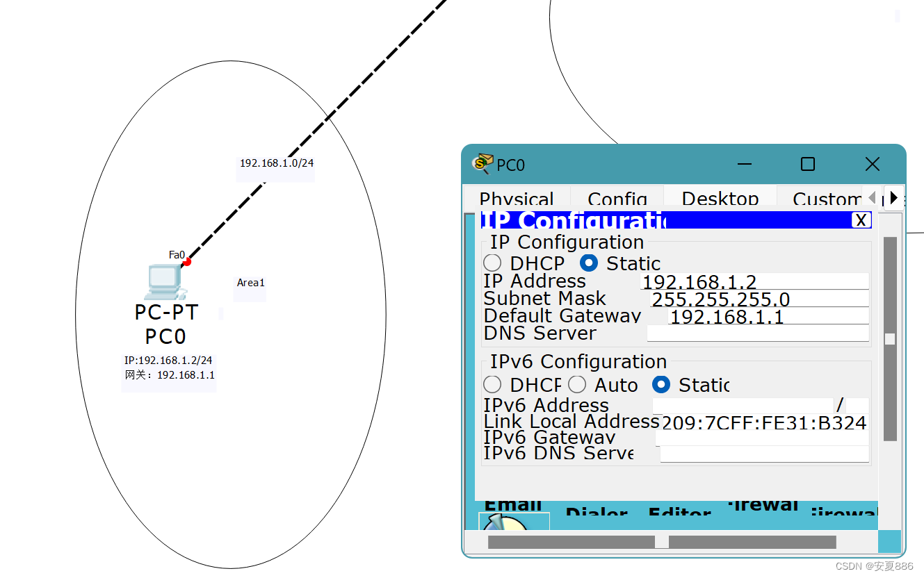
Task: Select the PC0 device in the topology
Action: (165, 281)
